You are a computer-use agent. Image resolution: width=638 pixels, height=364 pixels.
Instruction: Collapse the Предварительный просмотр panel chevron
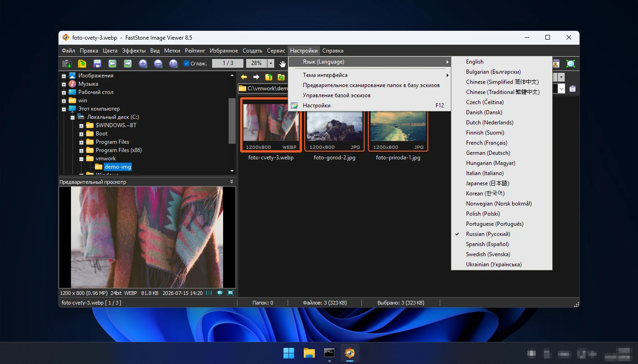(232, 182)
